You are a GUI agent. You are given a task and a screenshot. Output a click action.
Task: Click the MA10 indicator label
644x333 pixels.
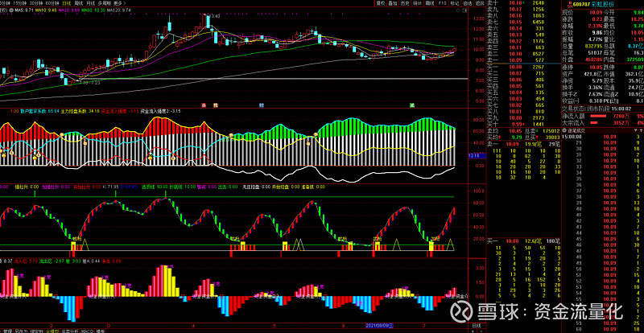pyautogui.click(x=46, y=10)
